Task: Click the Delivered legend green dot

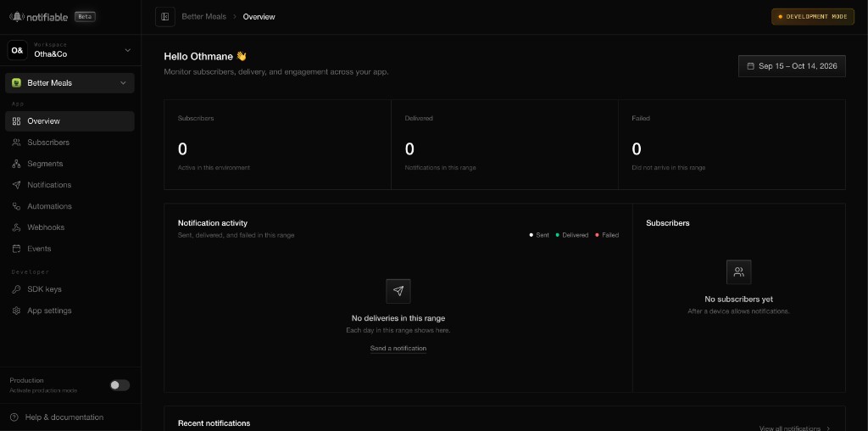Action: [x=558, y=235]
